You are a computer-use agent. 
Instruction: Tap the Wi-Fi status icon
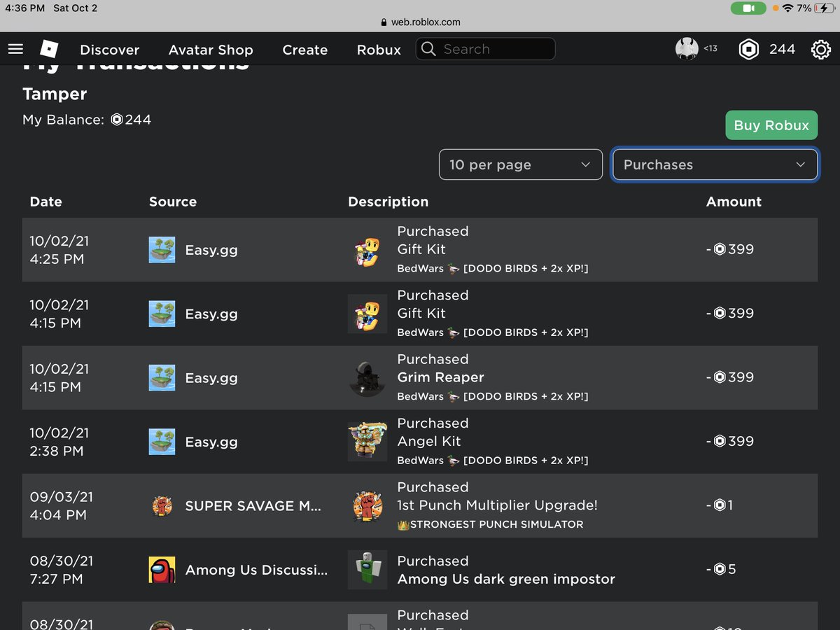788,8
